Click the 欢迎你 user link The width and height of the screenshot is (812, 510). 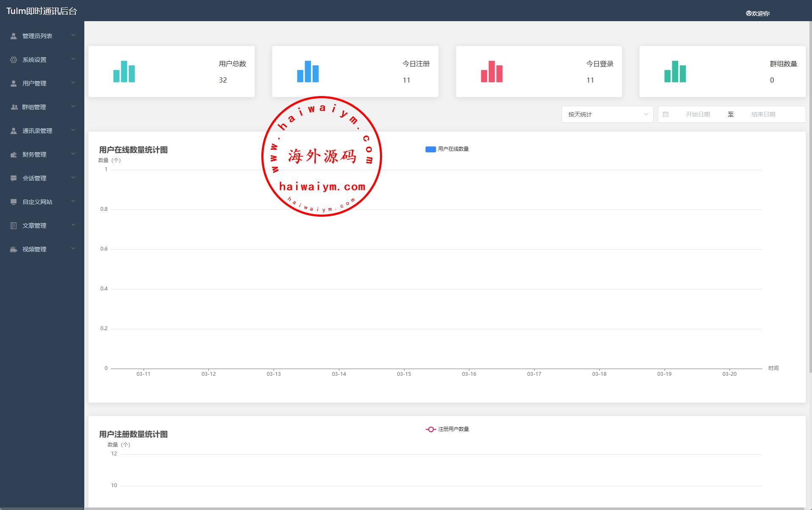coord(758,14)
